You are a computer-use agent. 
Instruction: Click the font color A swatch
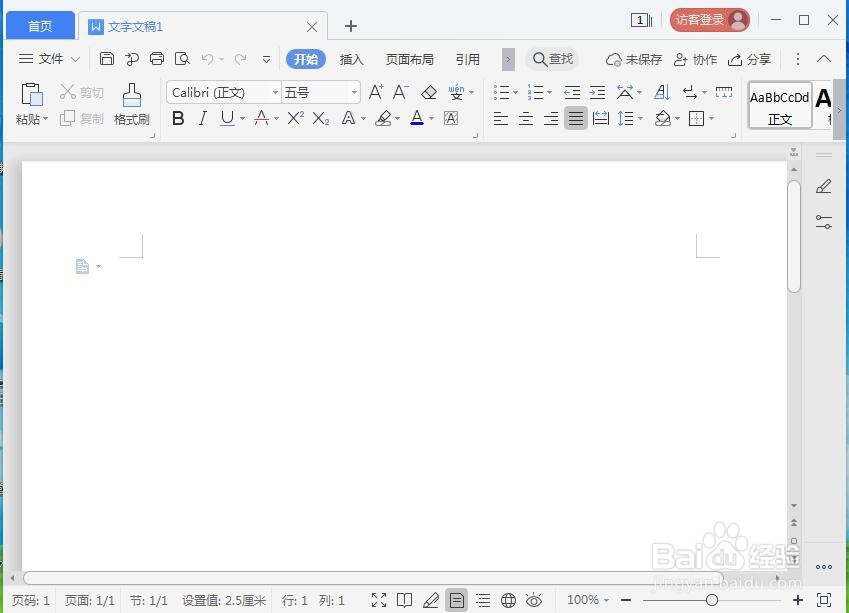click(417, 118)
